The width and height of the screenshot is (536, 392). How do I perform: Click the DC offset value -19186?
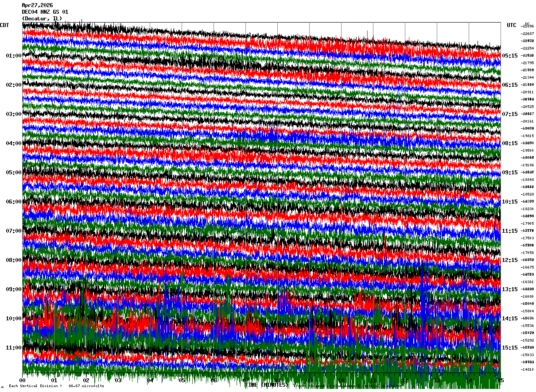pyautogui.click(x=528, y=165)
